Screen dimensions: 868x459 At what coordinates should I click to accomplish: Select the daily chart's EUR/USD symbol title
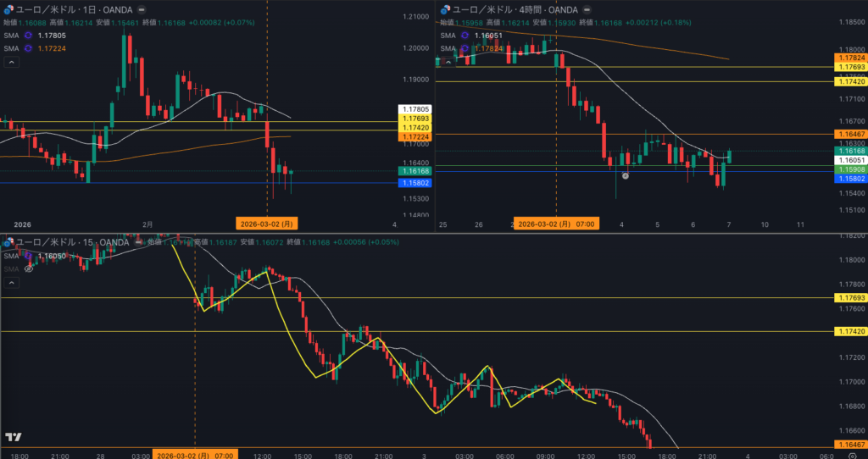pyautogui.click(x=74, y=9)
